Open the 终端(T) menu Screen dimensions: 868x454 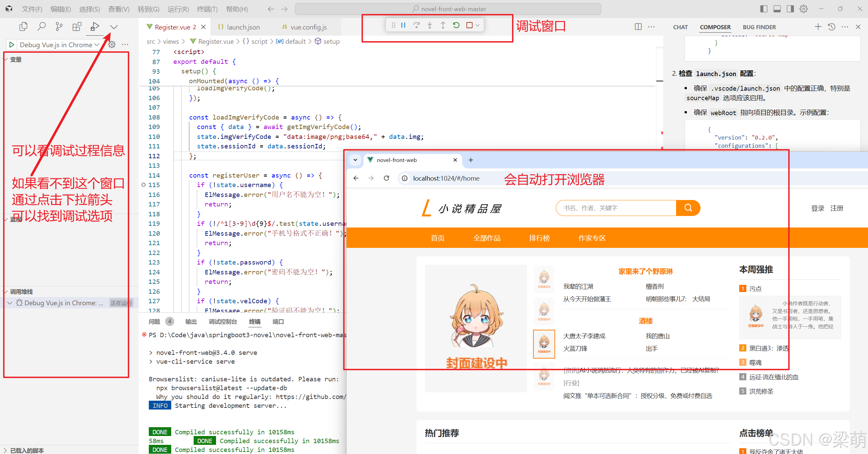(207, 9)
